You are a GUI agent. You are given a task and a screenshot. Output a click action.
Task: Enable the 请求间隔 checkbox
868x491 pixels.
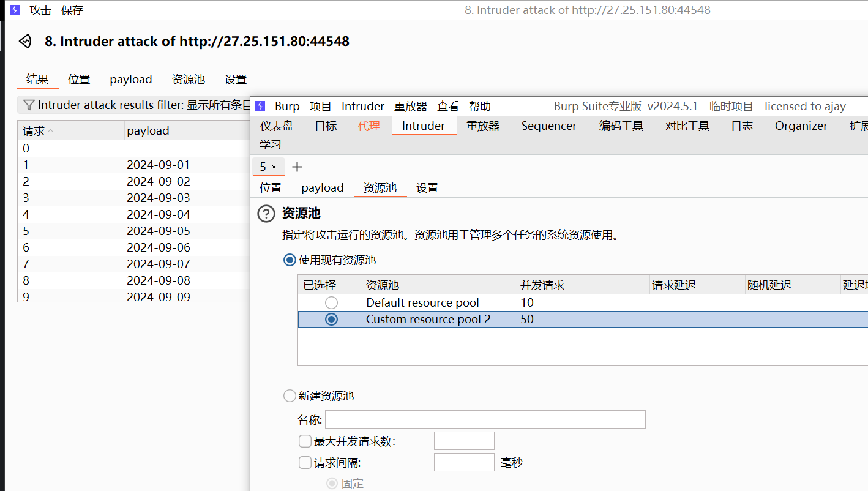point(305,462)
